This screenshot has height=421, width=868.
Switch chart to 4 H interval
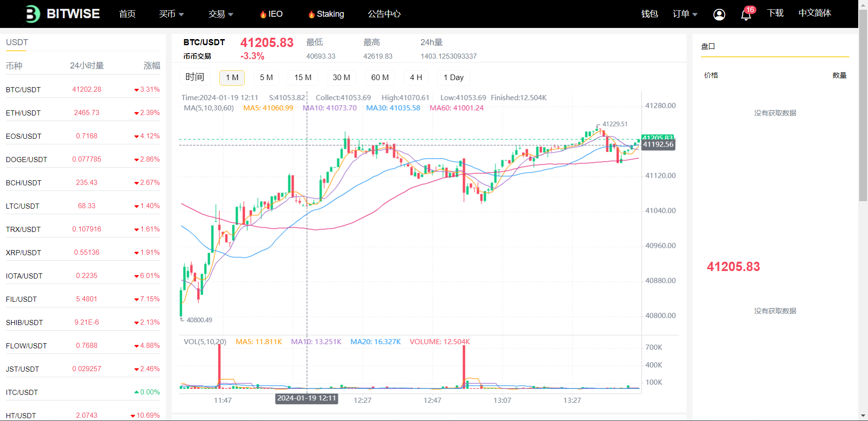(x=416, y=77)
